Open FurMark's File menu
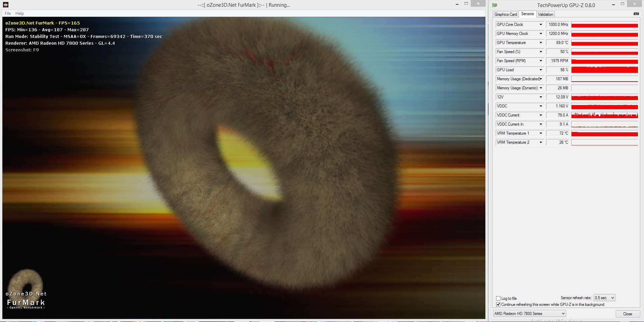This screenshot has width=644, height=322. point(7,13)
